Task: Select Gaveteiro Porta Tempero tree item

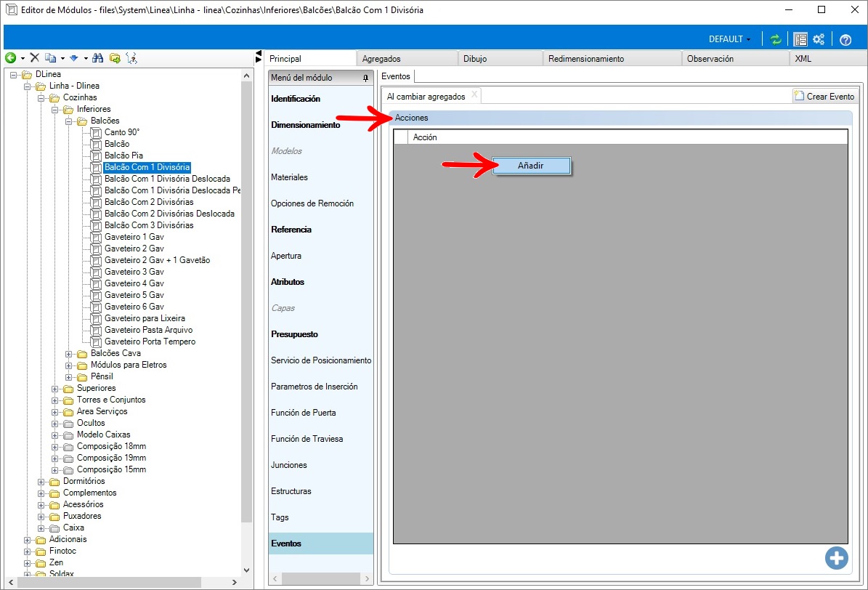Action: tap(150, 342)
